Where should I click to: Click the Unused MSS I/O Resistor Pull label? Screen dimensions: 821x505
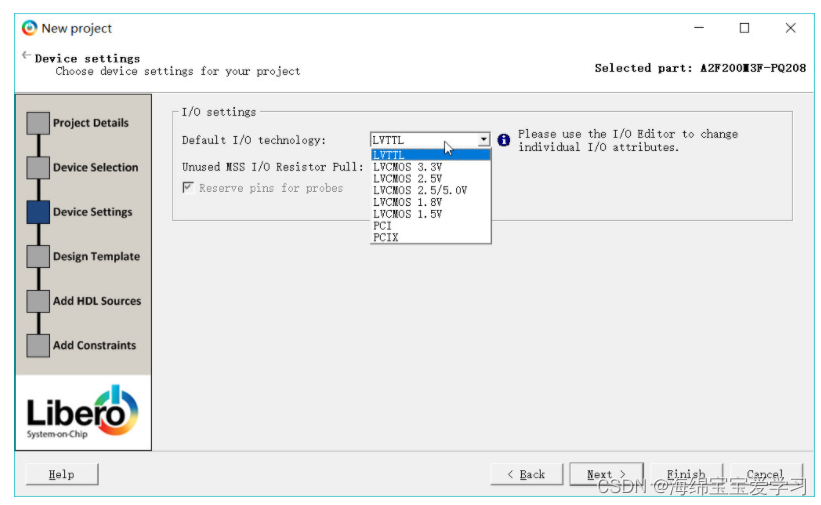click(x=272, y=167)
